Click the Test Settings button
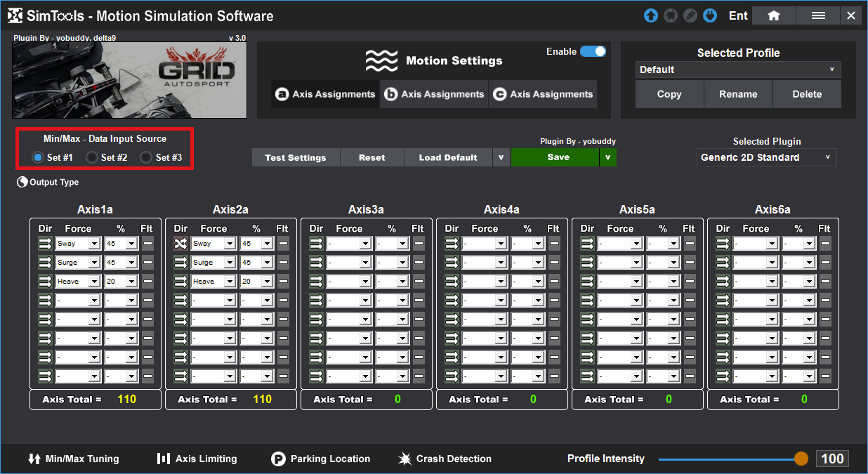The width and height of the screenshot is (868, 474). 296,157
